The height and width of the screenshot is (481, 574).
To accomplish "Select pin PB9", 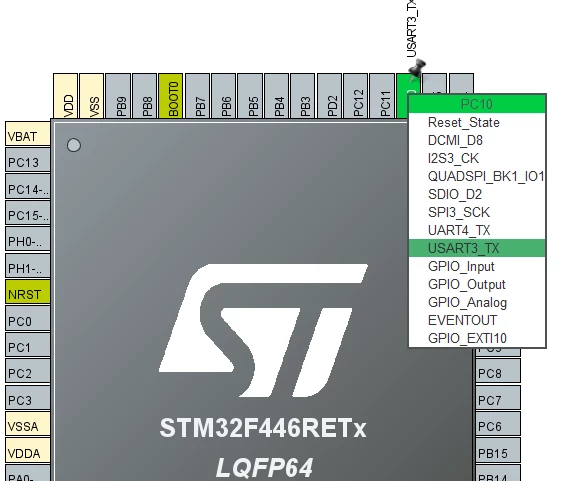I will coord(118,96).
